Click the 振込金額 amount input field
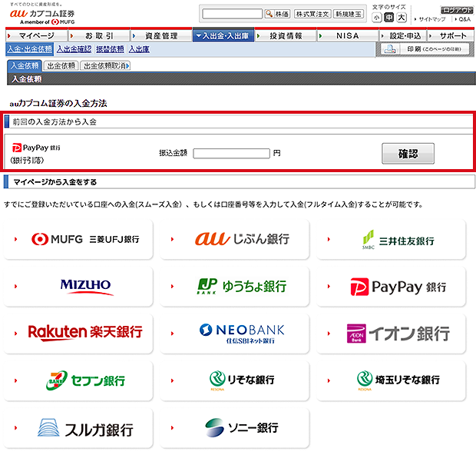 tap(231, 153)
